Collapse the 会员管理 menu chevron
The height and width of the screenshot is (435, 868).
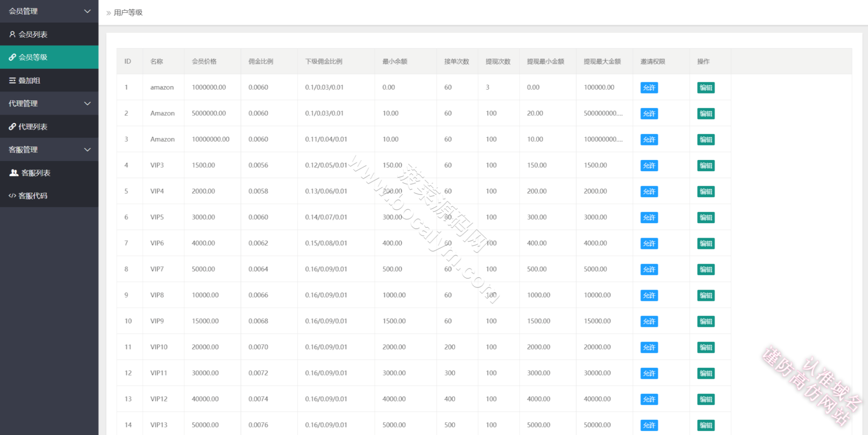(x=87, y=11)
